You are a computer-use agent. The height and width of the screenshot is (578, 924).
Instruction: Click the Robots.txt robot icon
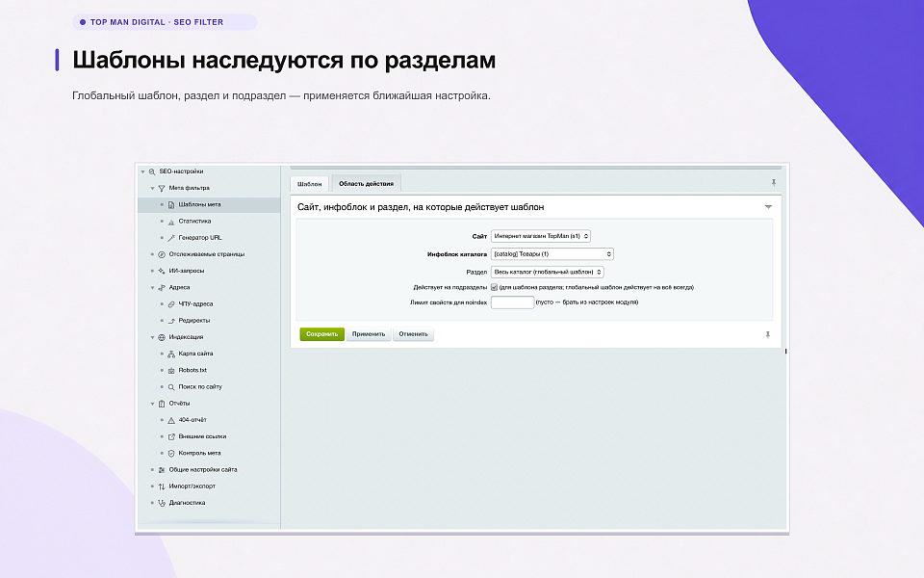(x=171, y=370)
